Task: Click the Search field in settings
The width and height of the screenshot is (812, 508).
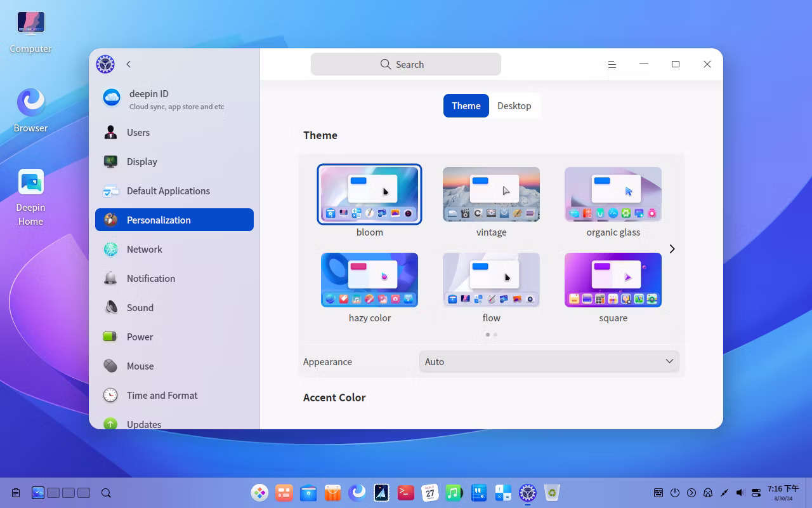Action: pos(406,65)
